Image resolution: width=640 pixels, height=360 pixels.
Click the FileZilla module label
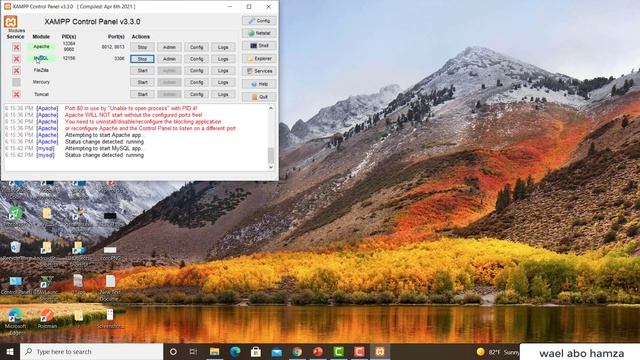click(x=41, y=70)
